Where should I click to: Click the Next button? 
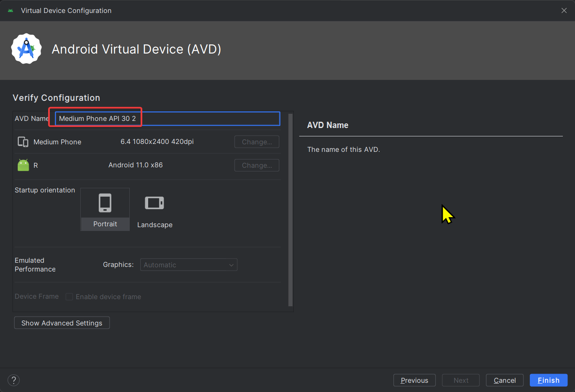(461, 380)
